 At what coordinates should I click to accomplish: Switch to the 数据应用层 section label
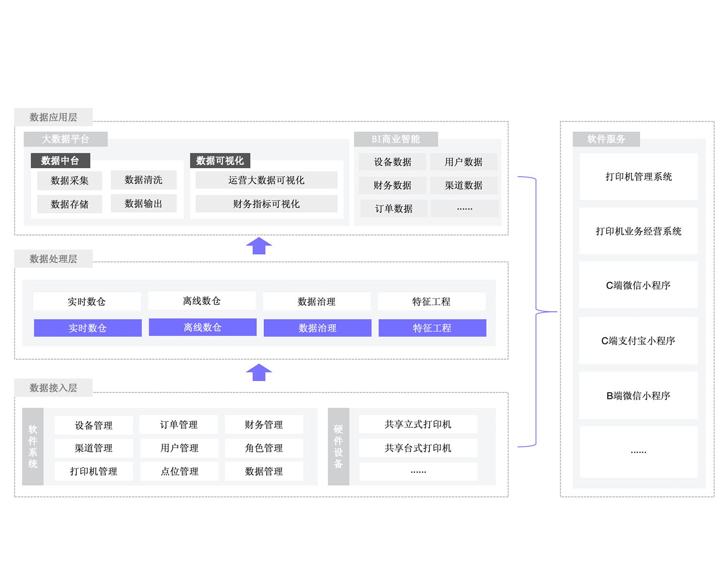pyautogui.click(x=53, y=117)
